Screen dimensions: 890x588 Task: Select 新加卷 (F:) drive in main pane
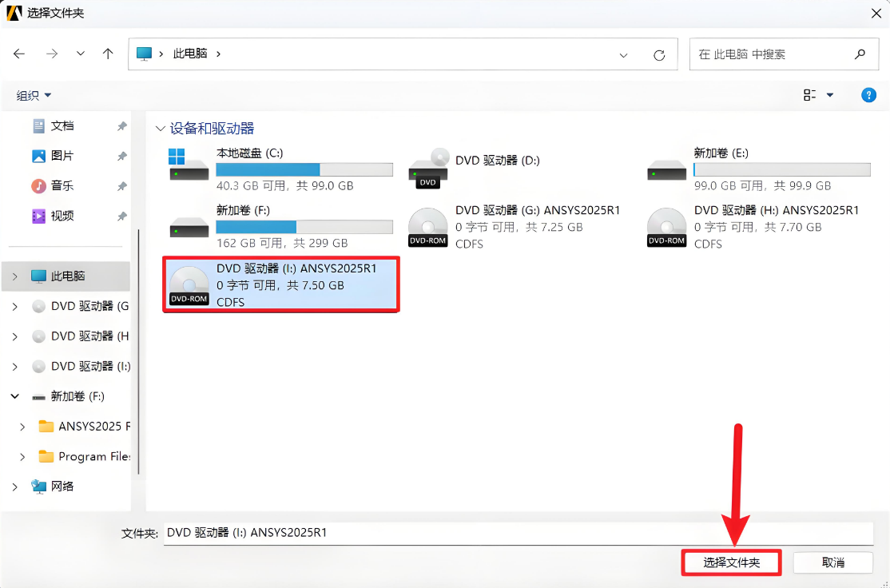point(281,226)
